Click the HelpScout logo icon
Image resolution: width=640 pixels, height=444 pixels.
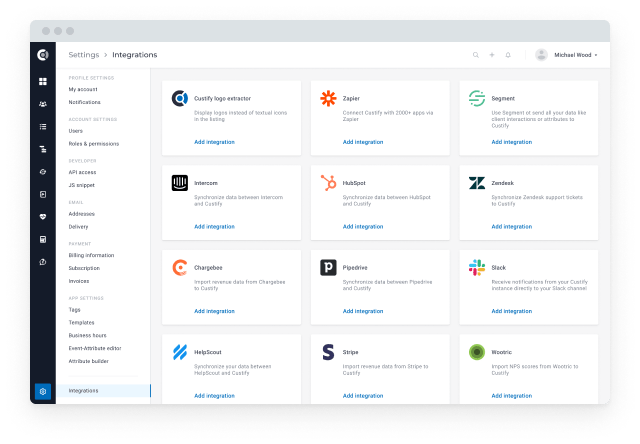[180, 352]
